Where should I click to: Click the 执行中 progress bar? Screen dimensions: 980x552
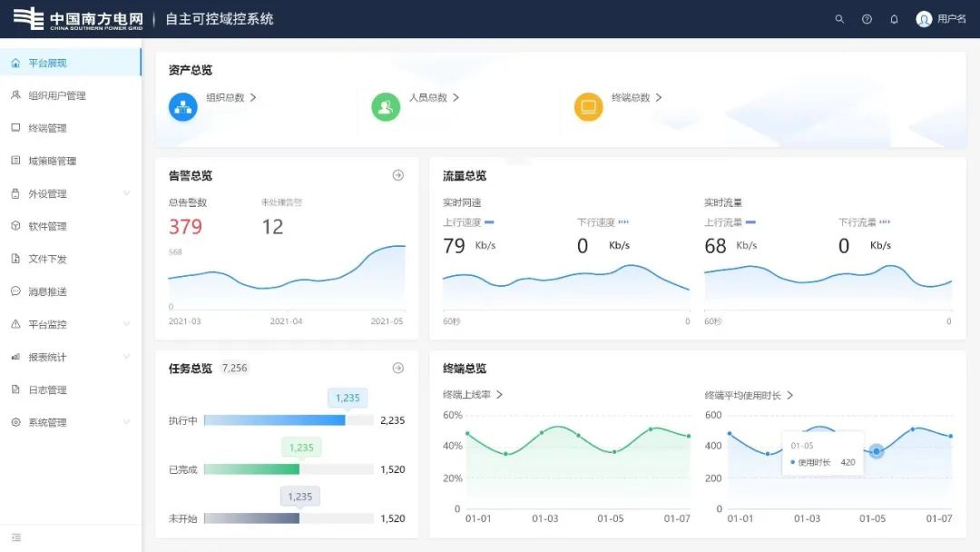(x=275, y=420)
